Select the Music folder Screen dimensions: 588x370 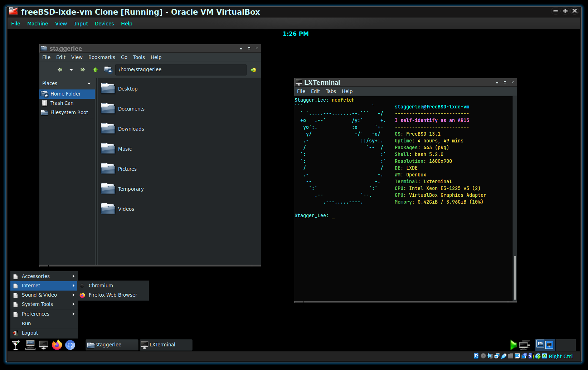click(116, 149)
